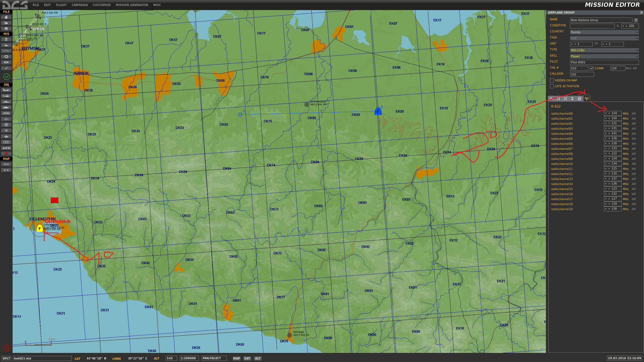This screenshot has width=644, height=362.
Task: Close the Airplane Group panel
Action: [641, 13]
